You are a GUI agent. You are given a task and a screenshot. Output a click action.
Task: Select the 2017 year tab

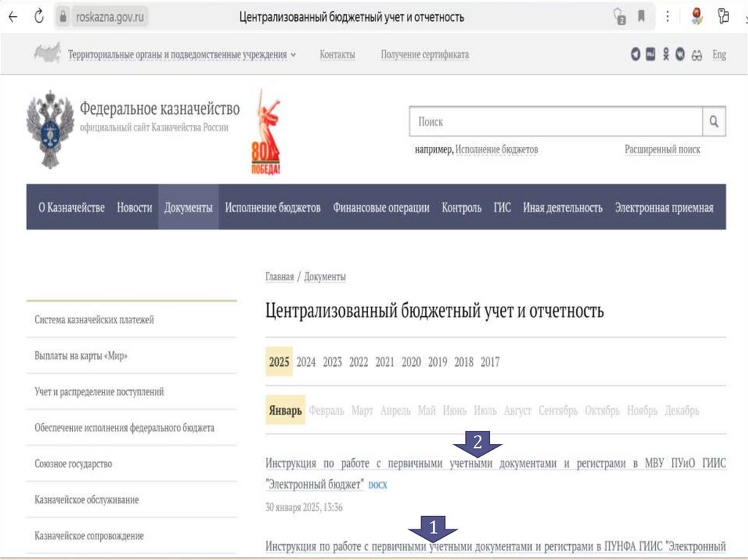[490, 362]
